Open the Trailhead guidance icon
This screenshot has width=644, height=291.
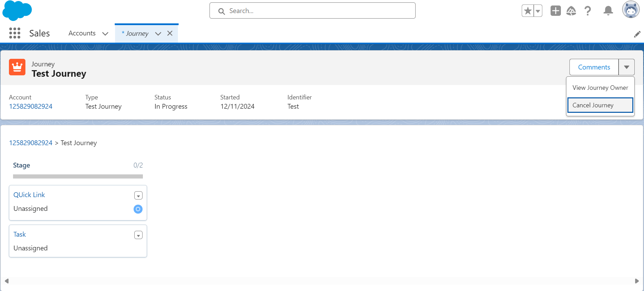pos(571,11)
